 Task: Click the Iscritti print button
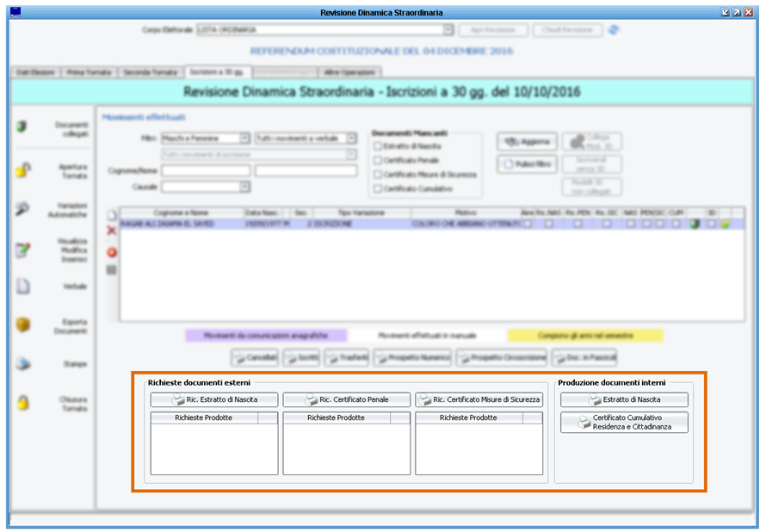click(302, 357)
